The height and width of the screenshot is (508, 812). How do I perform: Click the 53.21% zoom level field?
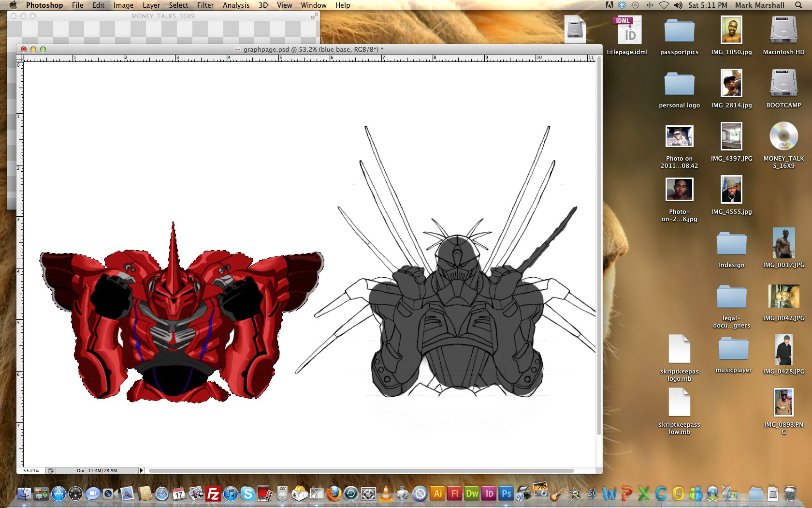click(x=31, y=470)
